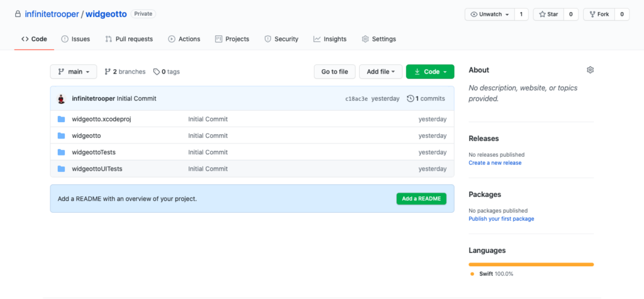Open the widgeottoTests folder
The width and height of the screenshot is (644, 299).
(x=94, y=152)
